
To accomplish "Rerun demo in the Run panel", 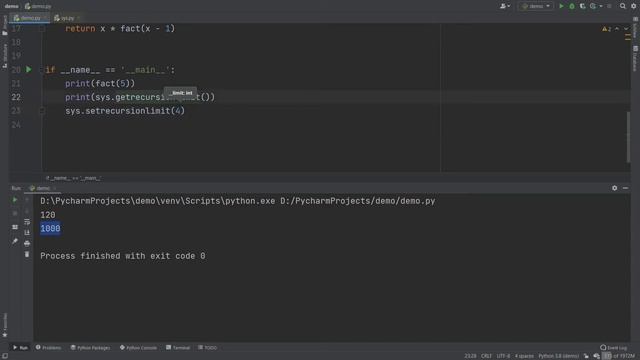I will (x=15, y=200).
